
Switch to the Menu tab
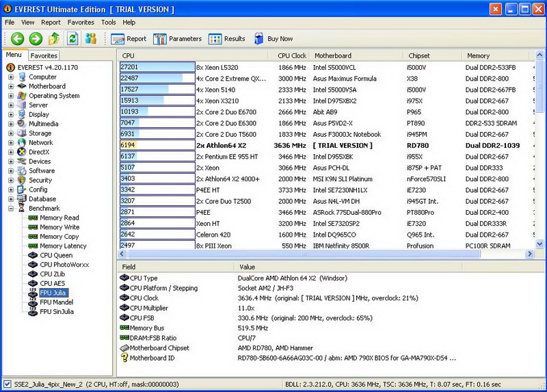(x=14, y=55)
